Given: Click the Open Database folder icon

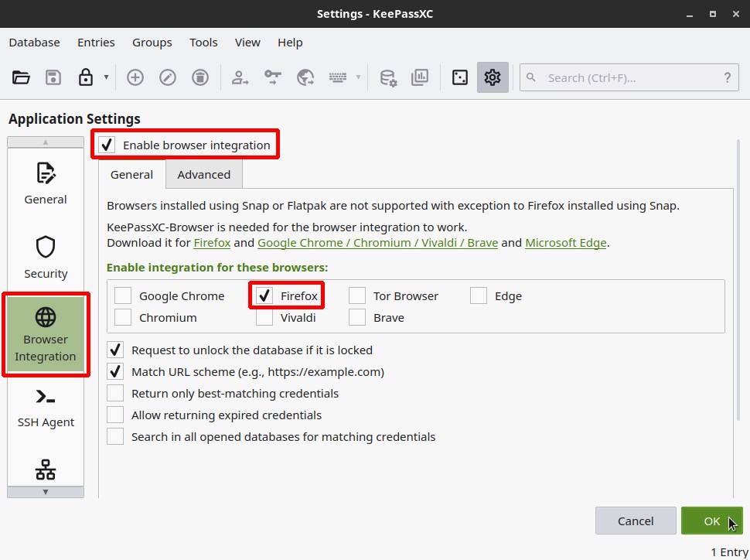Looking at the screenshot, I should [x=21, y=77].
